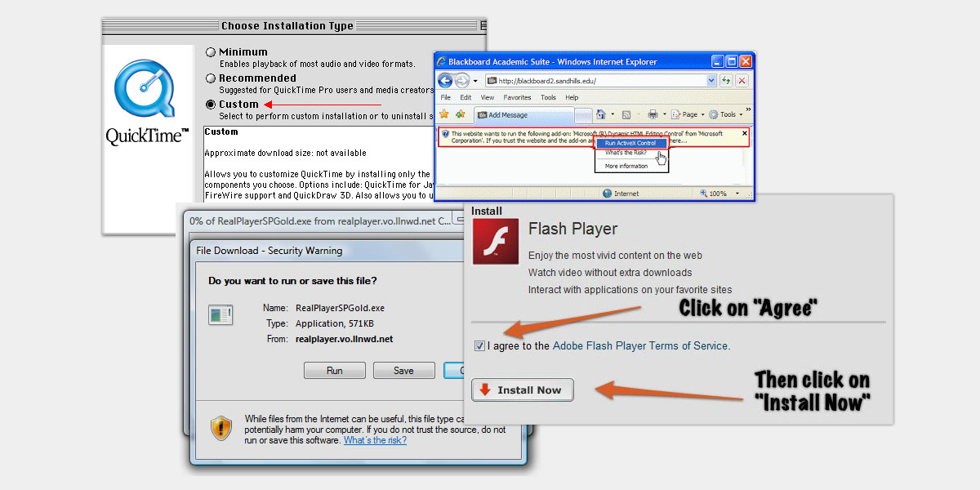
Task: Expand the Print button dropdown arrow
Action: pyautogui.click(x=664, y=115)
